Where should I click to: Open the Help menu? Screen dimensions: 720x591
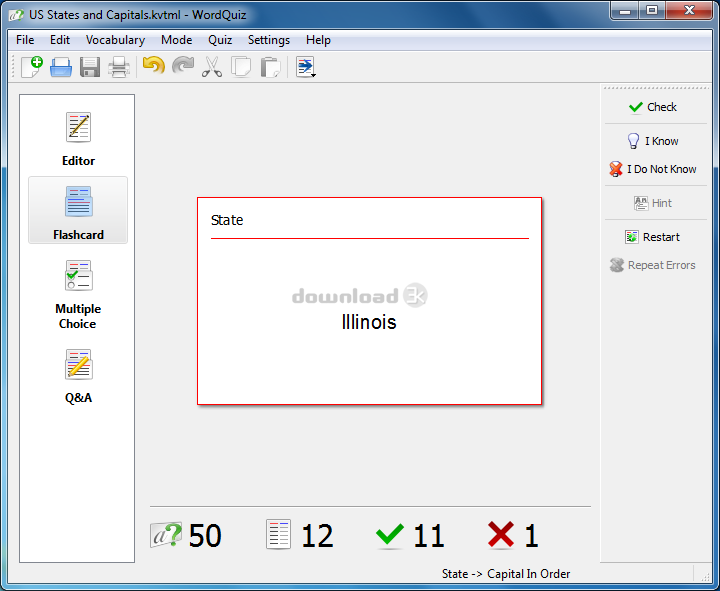coord(318,40)
